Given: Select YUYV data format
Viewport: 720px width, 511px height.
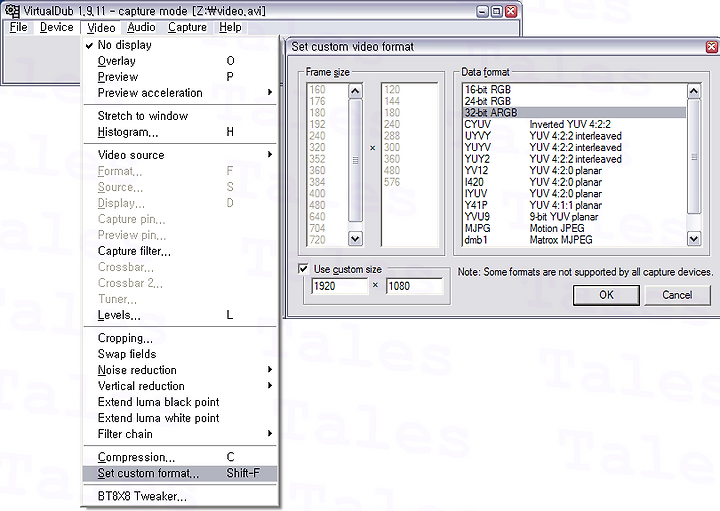Looking at the screenshot, I should point(574,147).
